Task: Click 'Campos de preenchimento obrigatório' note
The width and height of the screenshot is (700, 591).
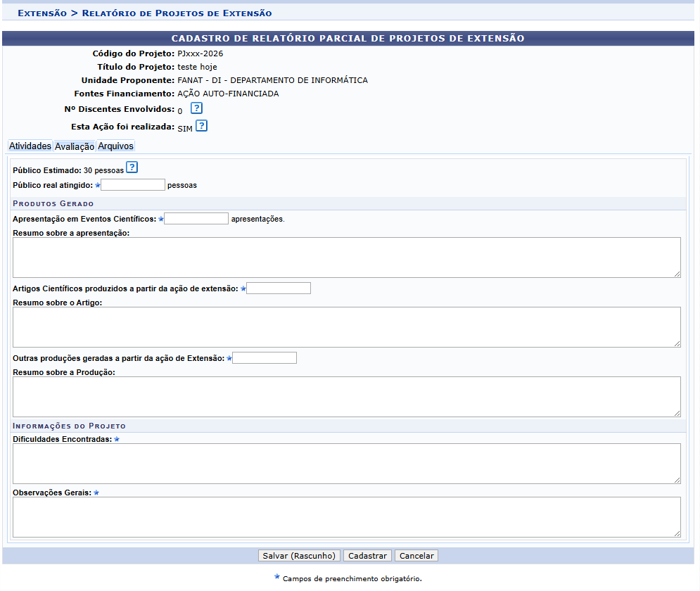Action: [x=352, y=579]
